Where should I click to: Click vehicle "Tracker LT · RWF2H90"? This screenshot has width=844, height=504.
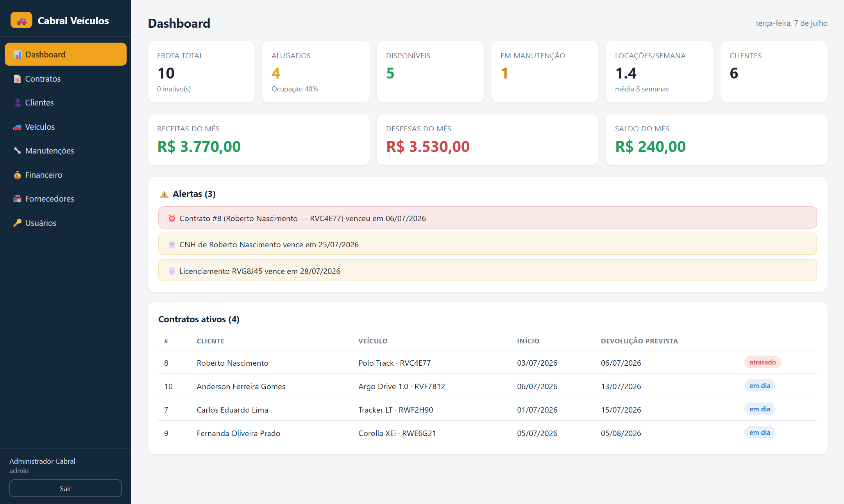coord(395,410)
